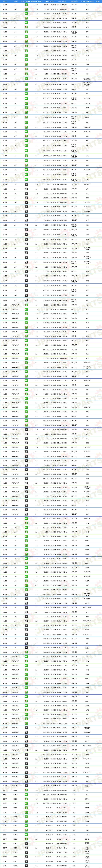This screenshot has width=102, height=868.
Task: Click the diesel ON icon in the A4 AYM row
Action: (26, 253)
